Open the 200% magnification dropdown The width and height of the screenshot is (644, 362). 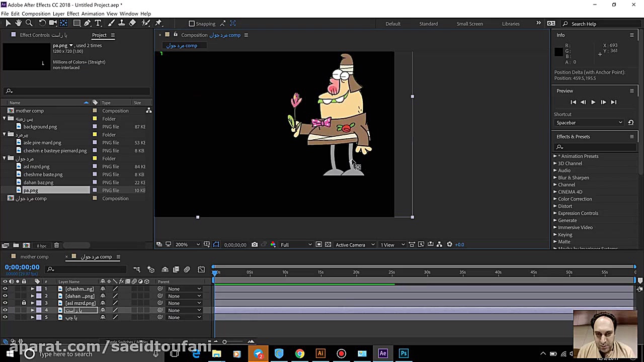[187, 245]
